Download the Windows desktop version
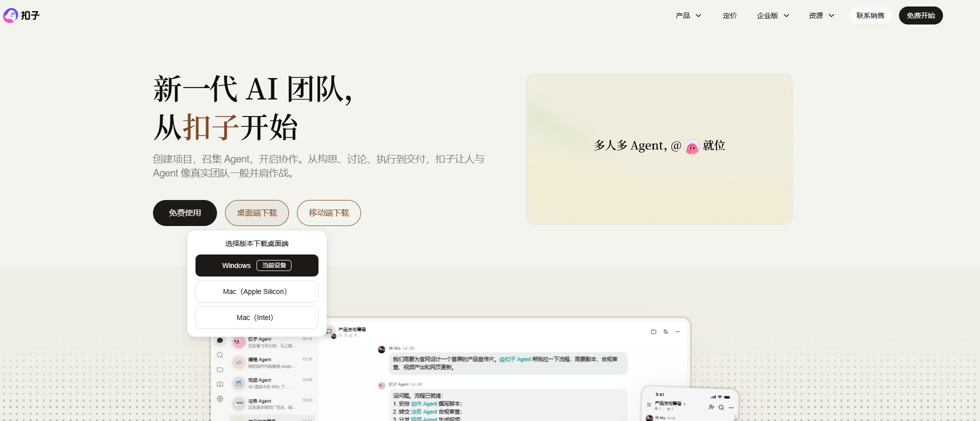980x421 pixels. coord(257,265)
